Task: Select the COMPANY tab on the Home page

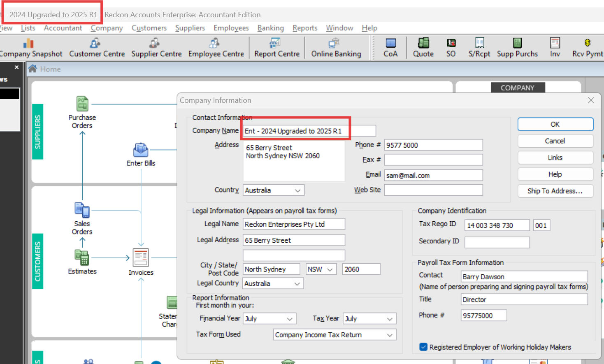Action: (x=518, y=88)
